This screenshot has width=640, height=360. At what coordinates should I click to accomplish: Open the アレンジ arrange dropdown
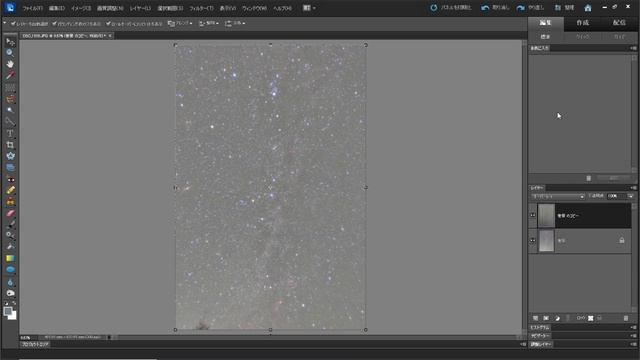pyautogui.click(x=180, y=24)
